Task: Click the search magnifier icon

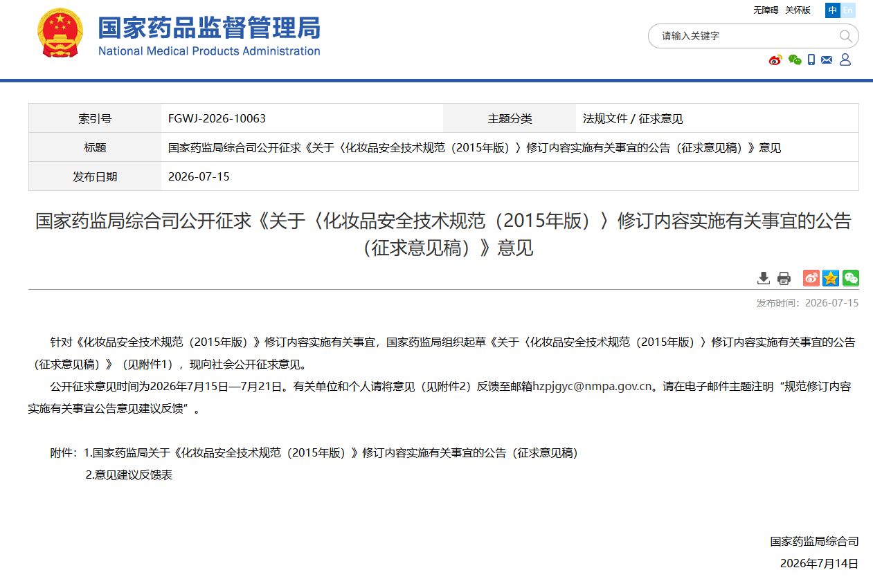Action: pyautogui.click(x=845, y=36)
